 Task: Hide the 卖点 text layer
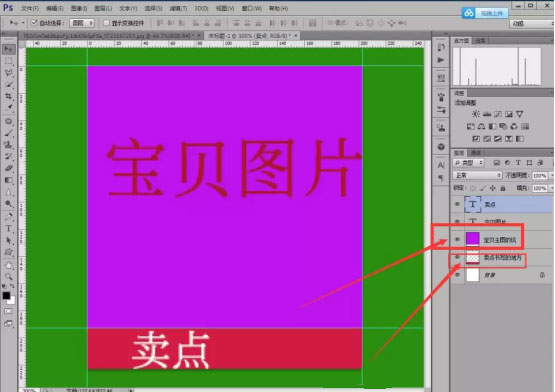tap(457, 204)
